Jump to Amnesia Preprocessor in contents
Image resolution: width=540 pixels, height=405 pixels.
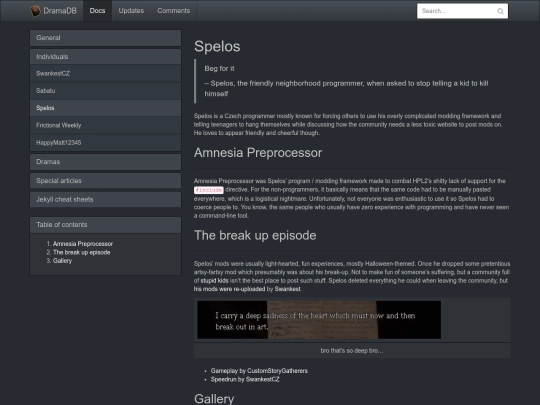coord(83,244)
